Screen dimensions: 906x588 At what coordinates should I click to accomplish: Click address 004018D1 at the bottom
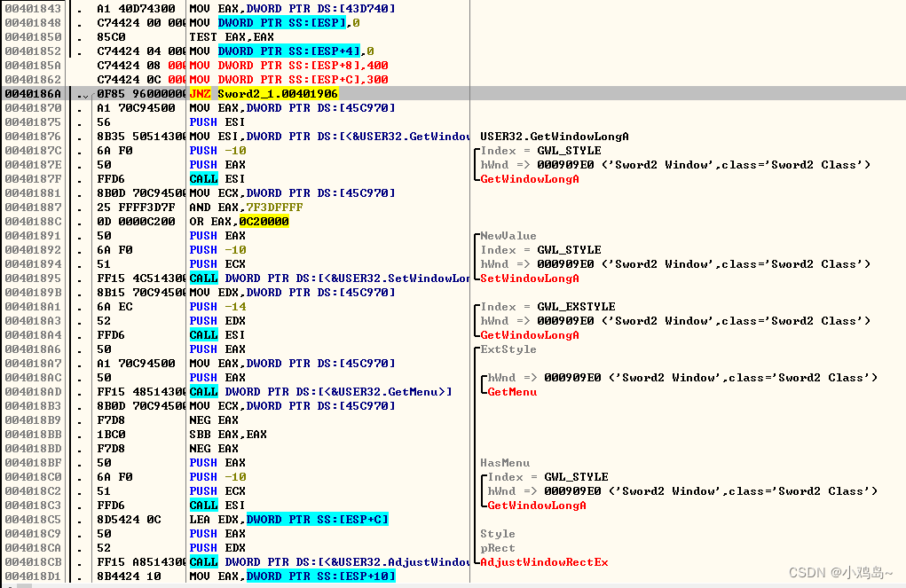pos(33,576)
